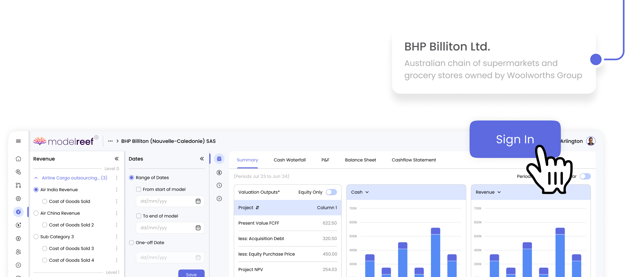Choose Range of Dates option

pos(131,178)
